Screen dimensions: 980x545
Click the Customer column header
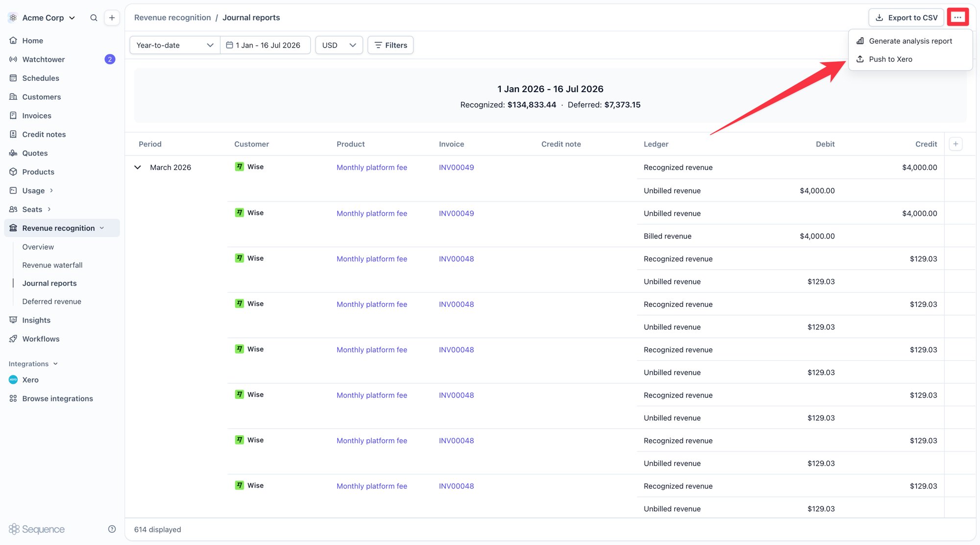(x=251, y=144)
